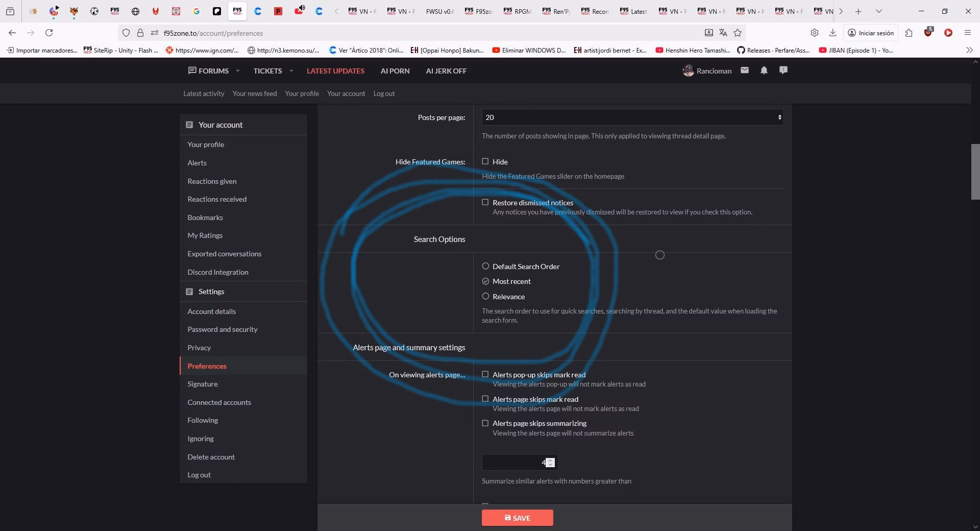
Task: Bookmark this page with the star icon
Action: (x=738, y=33)
